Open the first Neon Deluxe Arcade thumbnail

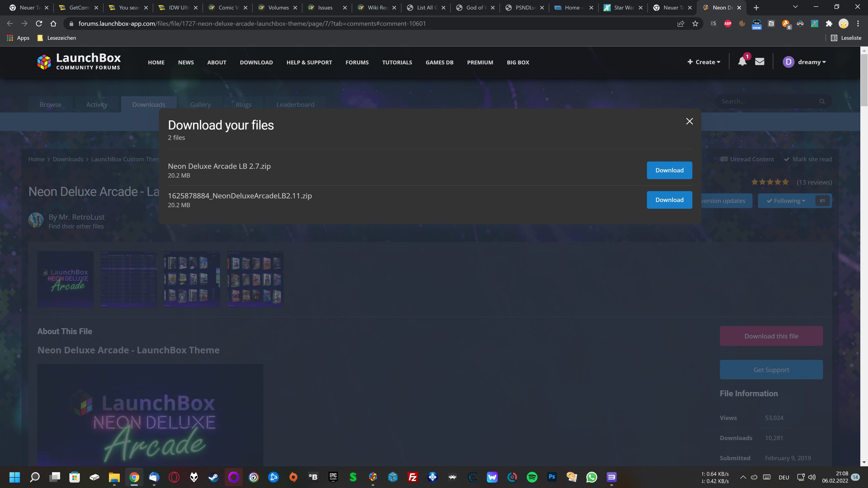[65, 279]
